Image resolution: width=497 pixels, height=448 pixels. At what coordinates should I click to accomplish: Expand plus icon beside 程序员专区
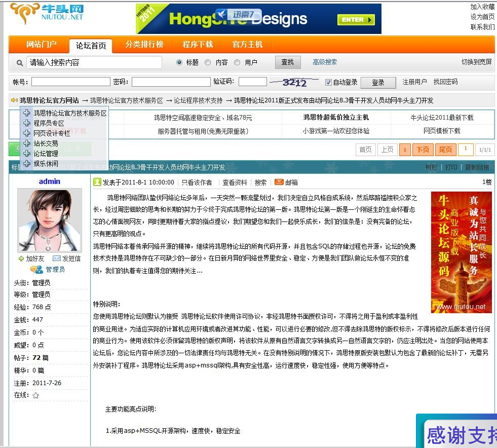[x=27, y=123]
